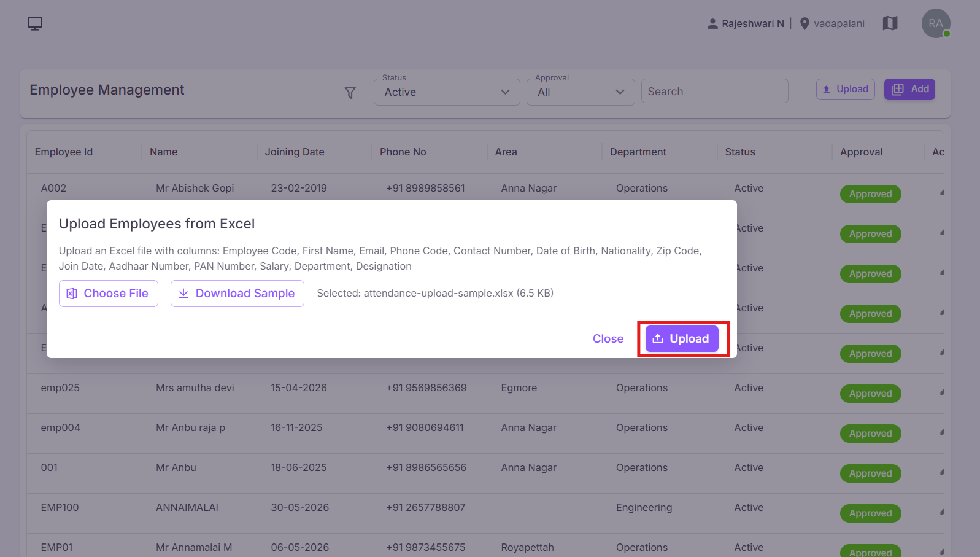
Task: Click the Excel icon in Choose File
Action: tap(72, 294)
